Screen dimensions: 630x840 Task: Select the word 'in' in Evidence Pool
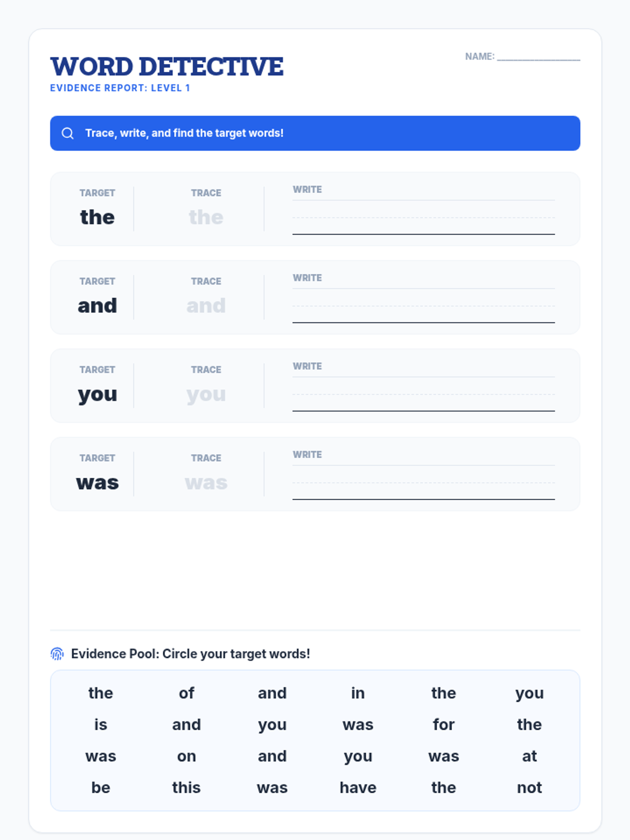[358, 693]
